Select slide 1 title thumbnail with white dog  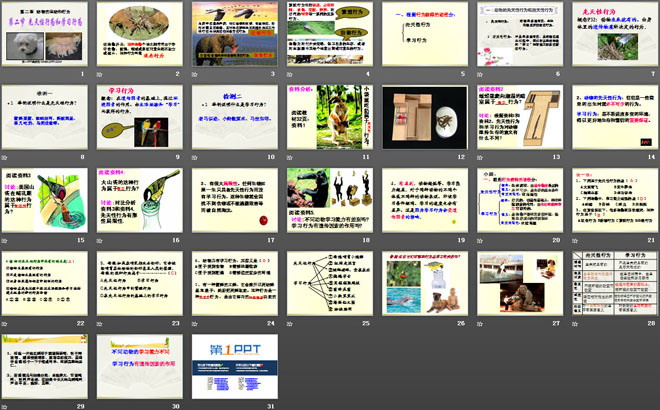(x=45, y=34)
